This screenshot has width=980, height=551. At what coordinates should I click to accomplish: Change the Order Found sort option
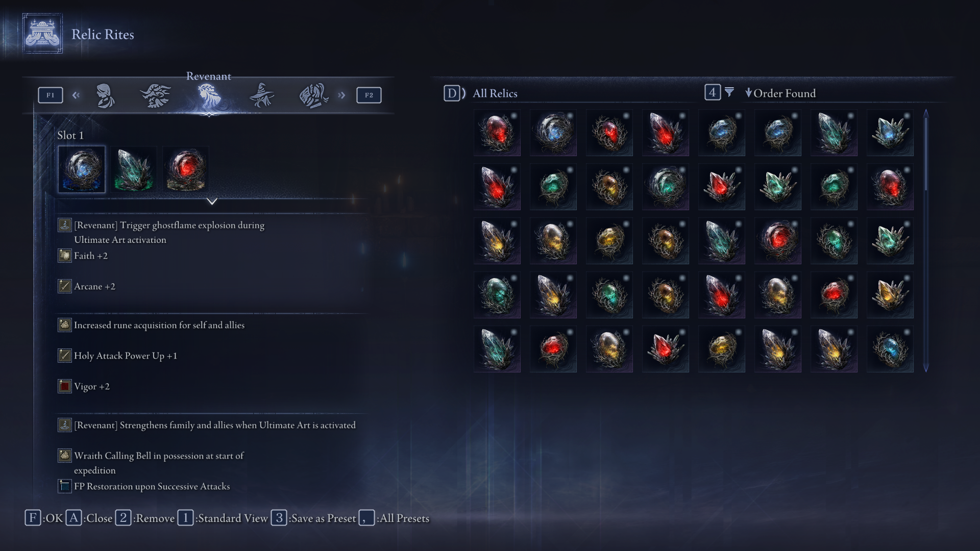tap(780, 93)
